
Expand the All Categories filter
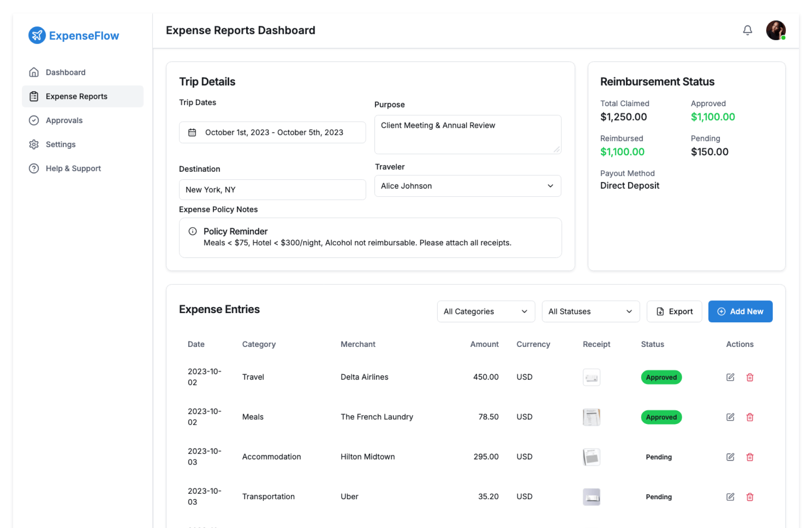pos(486,311)
